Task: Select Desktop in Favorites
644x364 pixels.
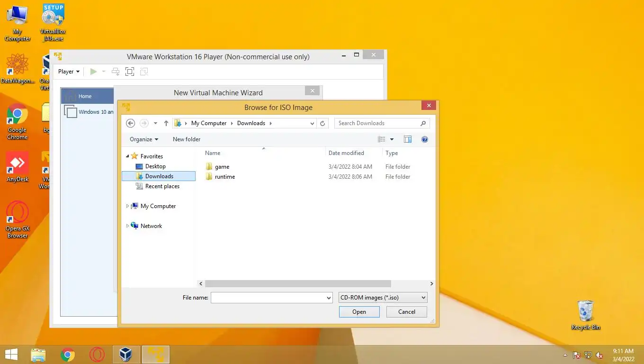Action: click(x=155, y=166)
